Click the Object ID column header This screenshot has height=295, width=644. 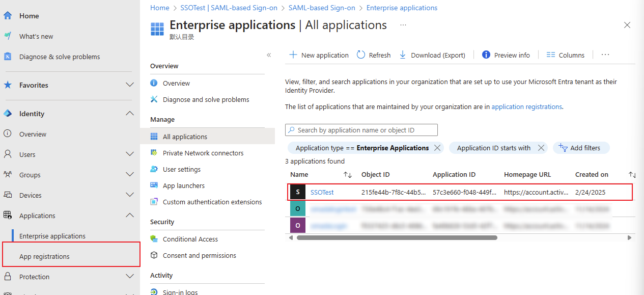376,174
